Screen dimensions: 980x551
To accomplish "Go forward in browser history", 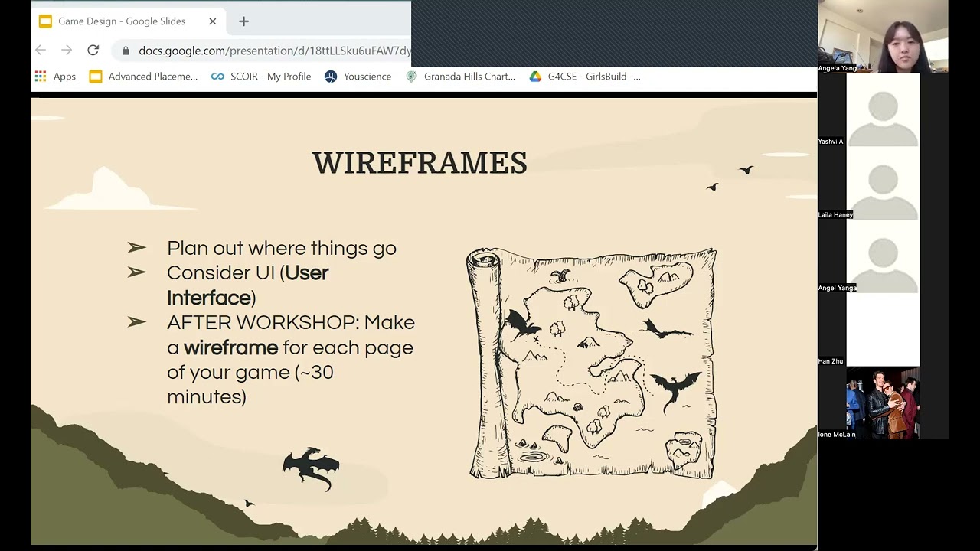I will pyautogui.click(x=67, y=51).
